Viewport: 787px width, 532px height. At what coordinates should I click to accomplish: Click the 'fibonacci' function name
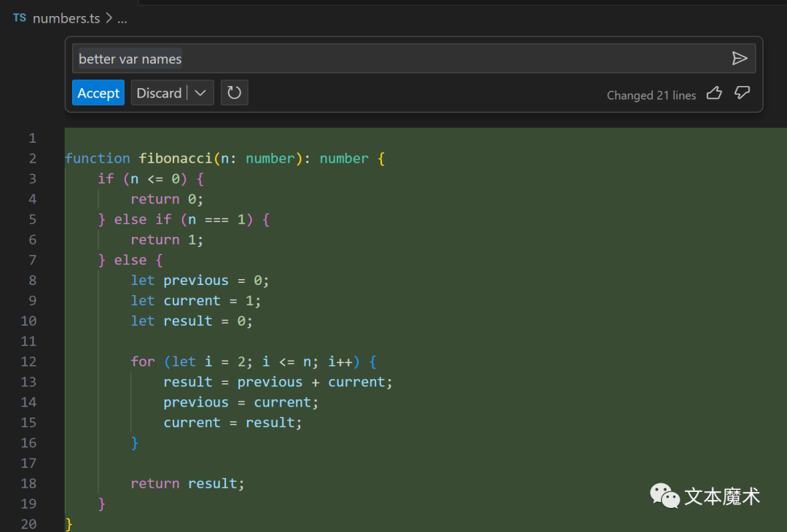coord(176,159)
